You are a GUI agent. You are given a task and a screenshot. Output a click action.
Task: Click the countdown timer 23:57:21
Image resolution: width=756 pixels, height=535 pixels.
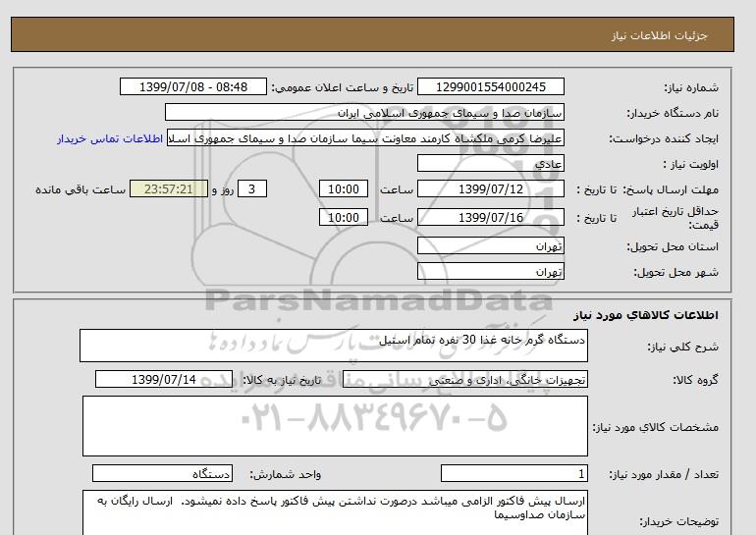[x=169, y=188]
